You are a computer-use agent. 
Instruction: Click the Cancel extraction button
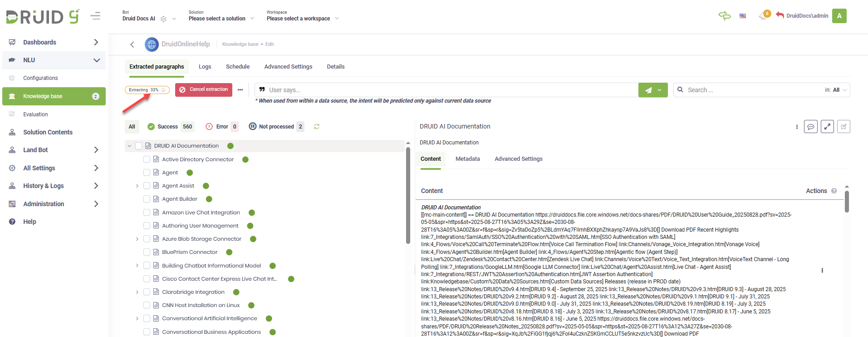(204, 89)
